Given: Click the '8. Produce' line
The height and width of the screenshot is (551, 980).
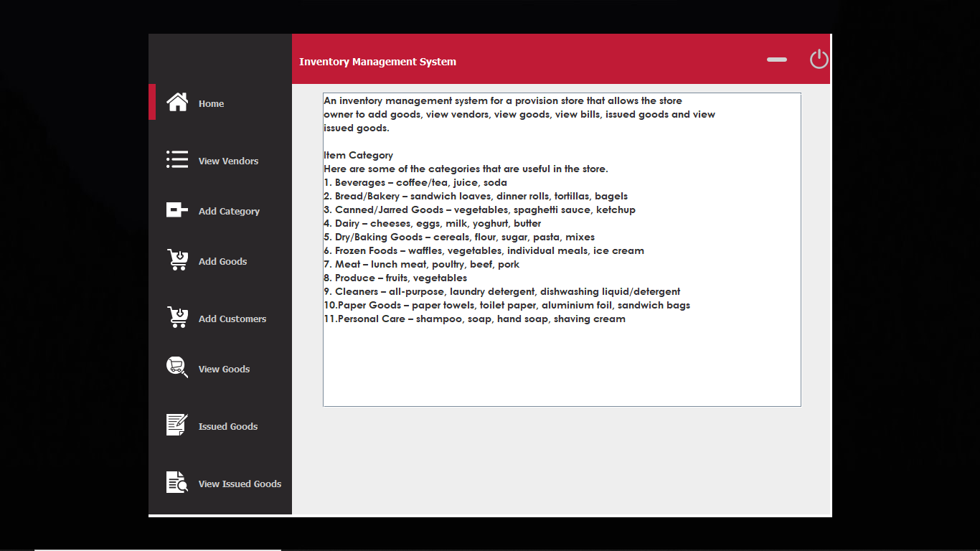Looking at the screenshot, I should [x=395, y=278].
